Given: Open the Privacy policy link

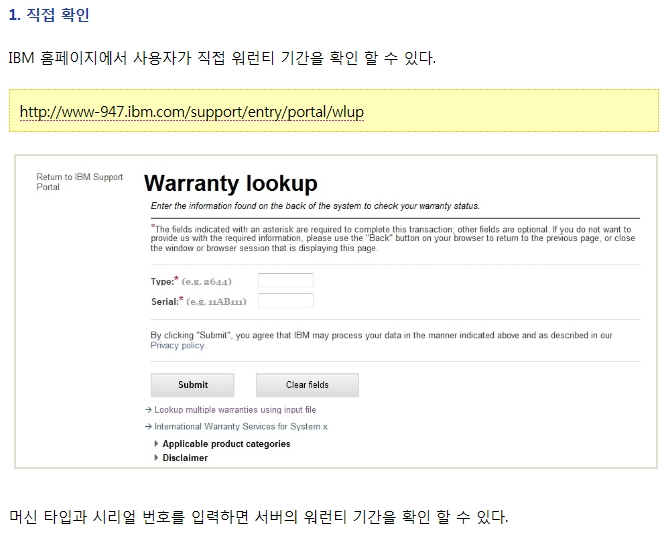Looking at the screenshot, I should pyautogui.click(x=178, y=346).
